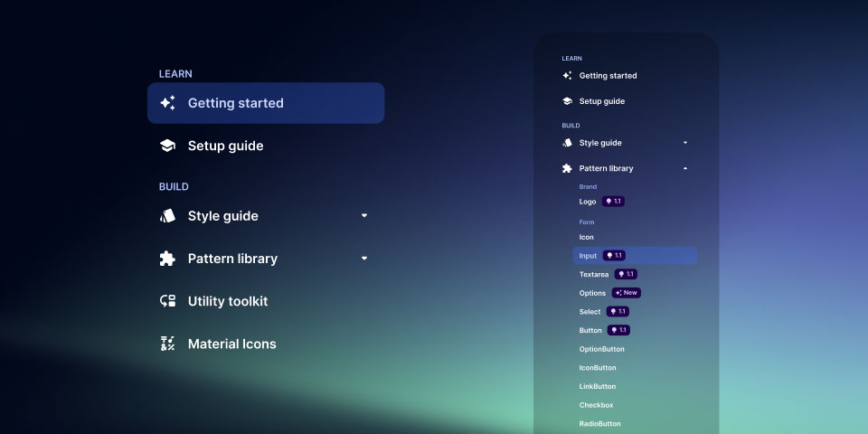Open the RadioButton sub-item
The image size is (868, 434).
click(x=599, y=424)
